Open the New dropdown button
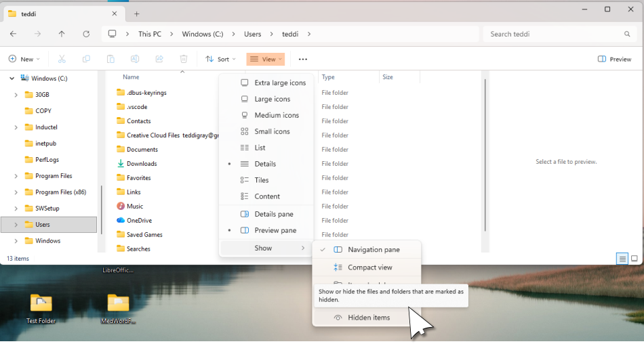 point(24,59)
